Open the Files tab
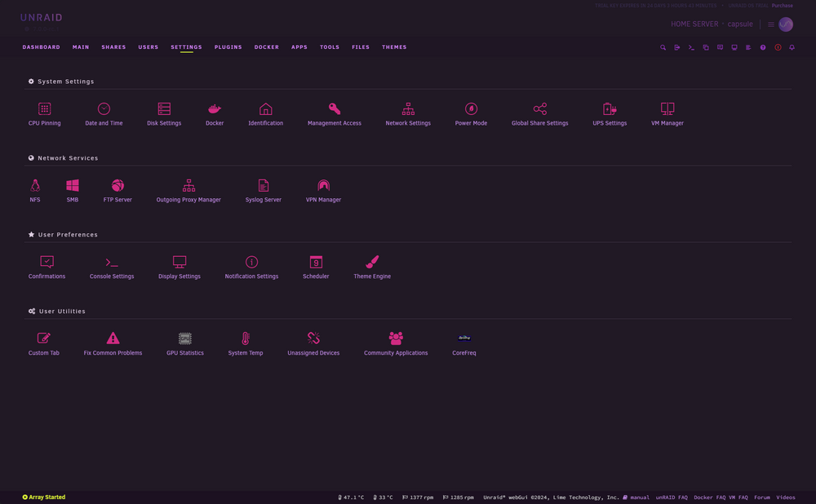The image size is (816, 504). tap(361, 46)
